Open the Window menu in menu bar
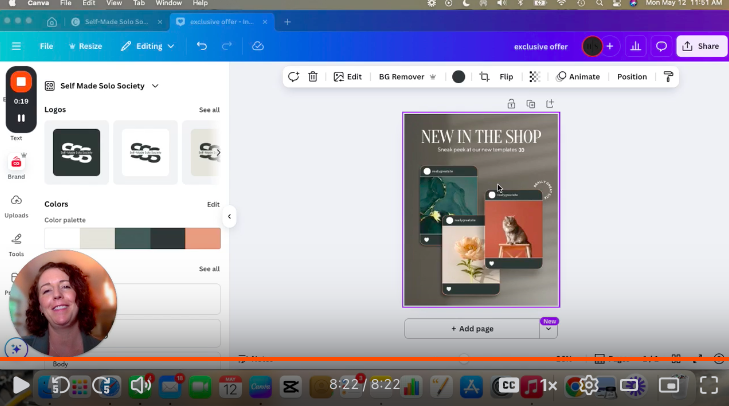The image size is (729, 406). (x=168, y=3)
